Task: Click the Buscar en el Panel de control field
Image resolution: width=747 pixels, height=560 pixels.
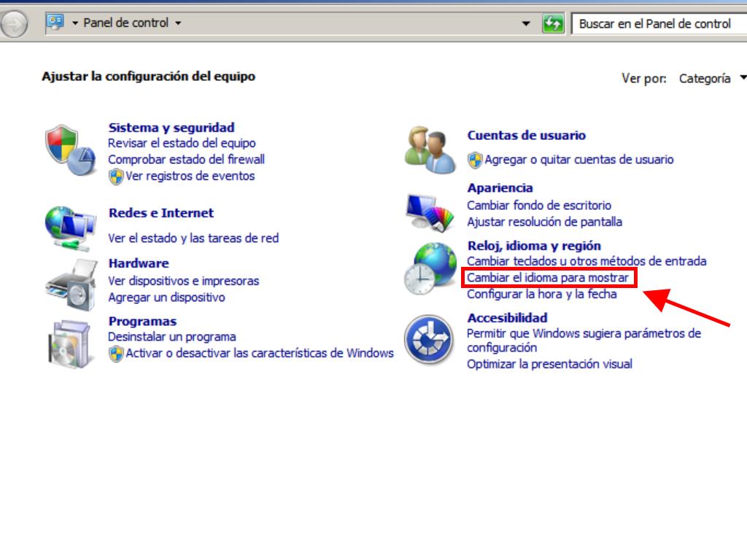Action: pos(657,23)
